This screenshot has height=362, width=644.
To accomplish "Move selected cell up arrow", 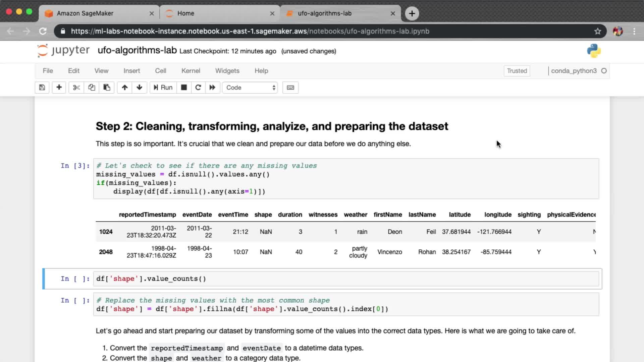I will [124, 87].
